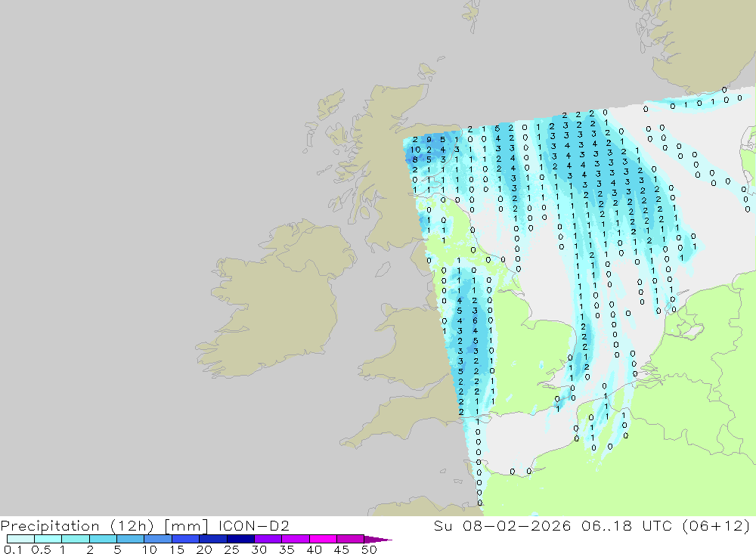Click the 0.1–0.5 mm legend color box

tap(20, 539)
